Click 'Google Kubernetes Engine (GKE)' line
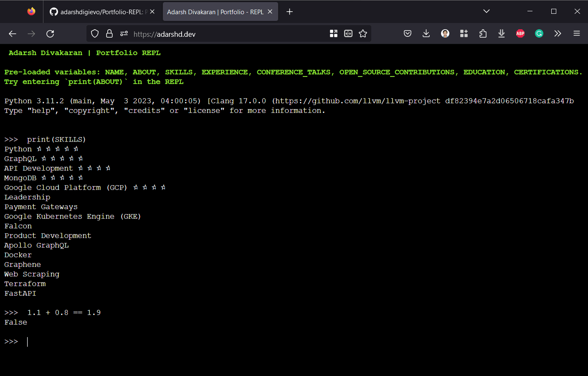This screenshot has width=588, height=376. pos(73,216)
